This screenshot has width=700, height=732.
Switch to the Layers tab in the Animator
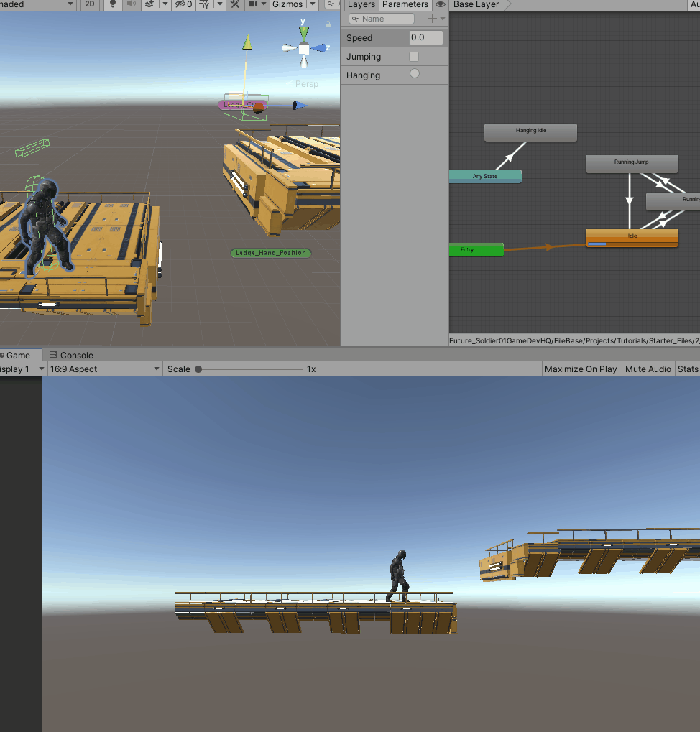click(361, 4)
